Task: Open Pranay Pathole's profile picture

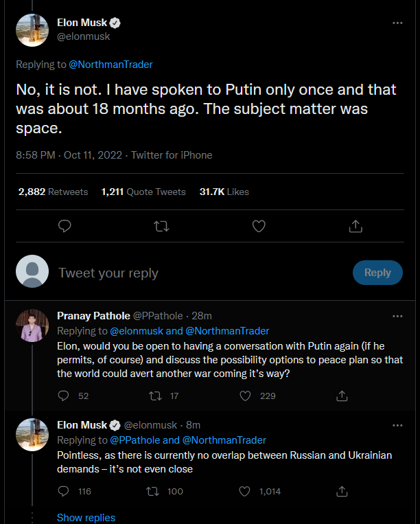Action: (32, 326)
